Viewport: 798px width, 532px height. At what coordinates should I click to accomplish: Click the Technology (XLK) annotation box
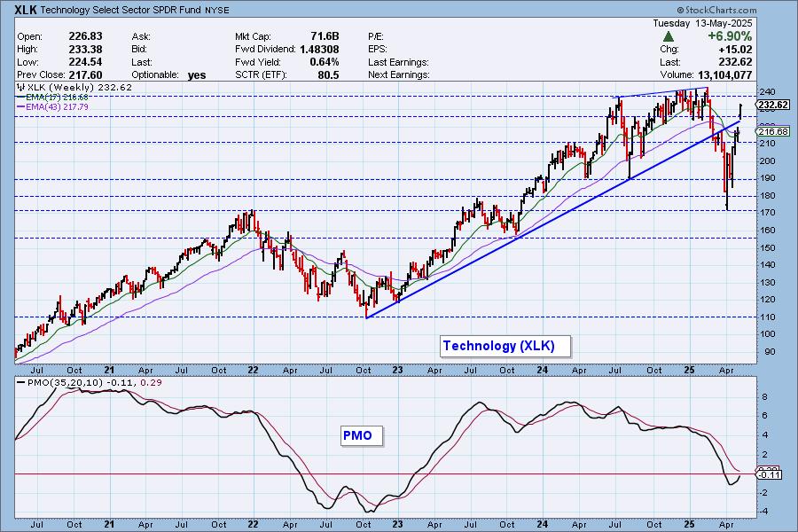(x=505, y=346)
